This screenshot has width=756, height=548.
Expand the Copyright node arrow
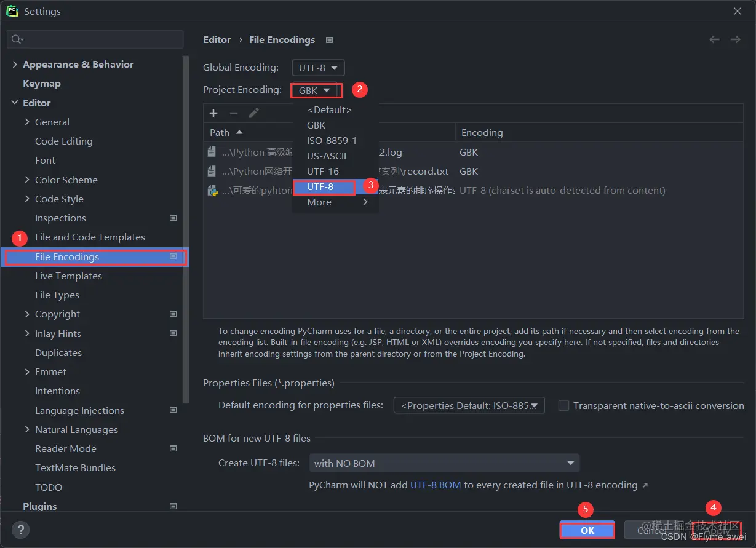27,314
